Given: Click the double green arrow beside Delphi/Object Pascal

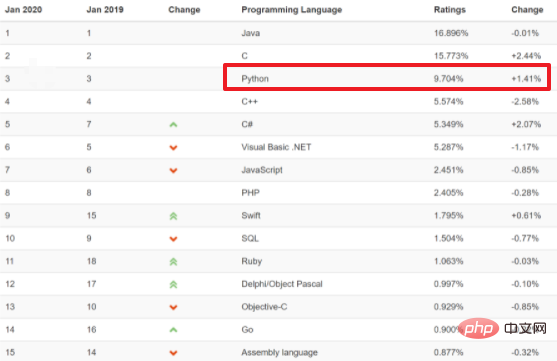Looking at the screenshot, I should coord(173,284).
